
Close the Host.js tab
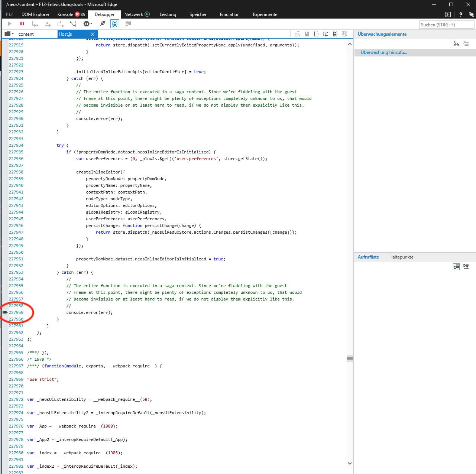93,34
